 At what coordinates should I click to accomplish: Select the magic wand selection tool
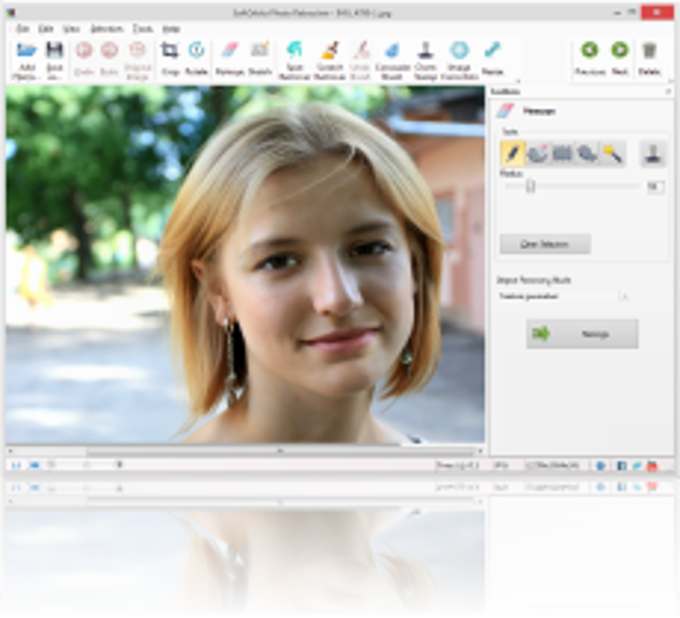click(612, 153)
